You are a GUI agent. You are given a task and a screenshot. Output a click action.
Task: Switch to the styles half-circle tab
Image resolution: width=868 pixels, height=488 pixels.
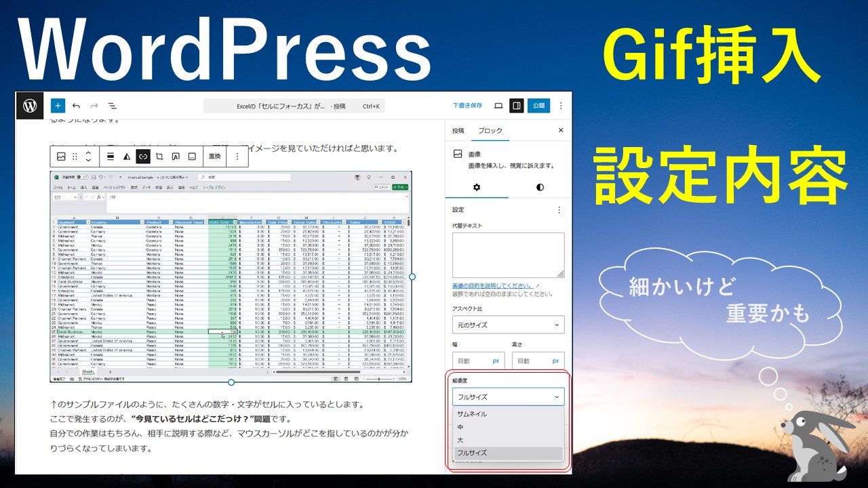[540, 187]
